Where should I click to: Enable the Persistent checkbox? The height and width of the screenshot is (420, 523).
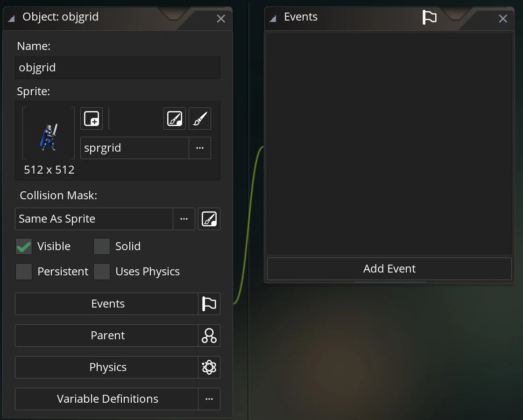24,272
